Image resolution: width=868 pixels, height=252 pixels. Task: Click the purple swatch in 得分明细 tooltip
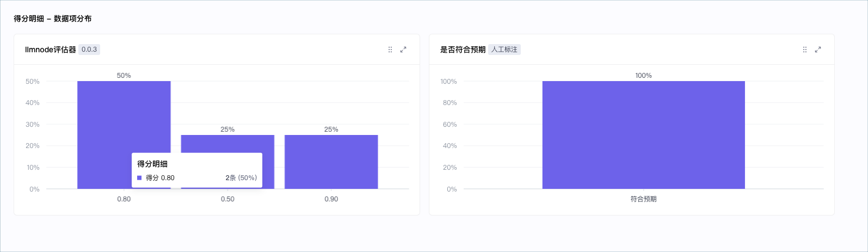click(139, 178)
